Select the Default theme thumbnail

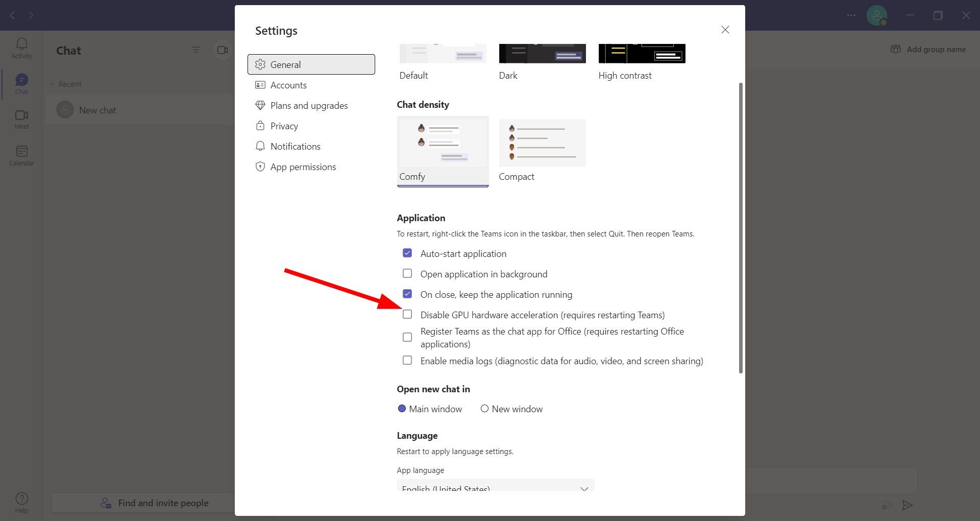click(x=443, y=53)
